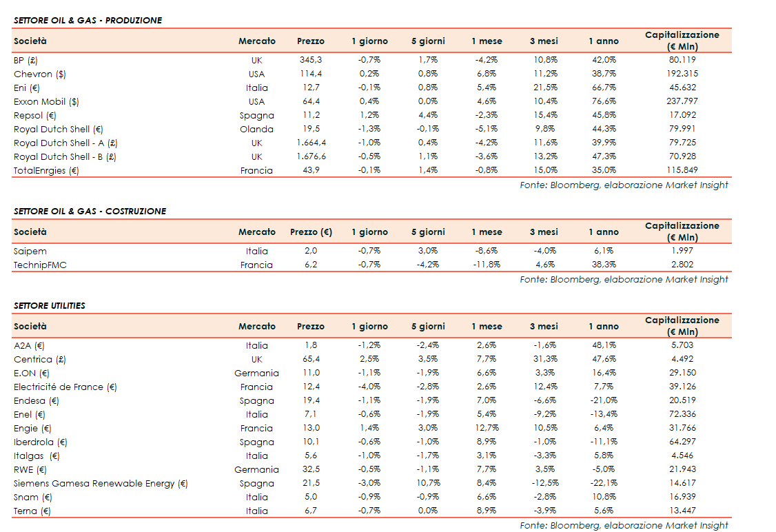
Task: Select the Siemens Gamesa Renewable Energy cell
Action: tap(101, 483)
